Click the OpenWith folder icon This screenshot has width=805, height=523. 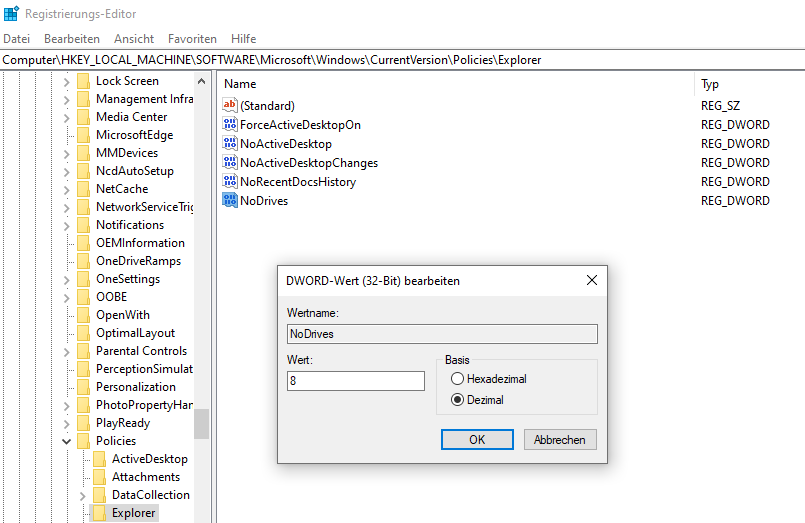tap(83, 315)
